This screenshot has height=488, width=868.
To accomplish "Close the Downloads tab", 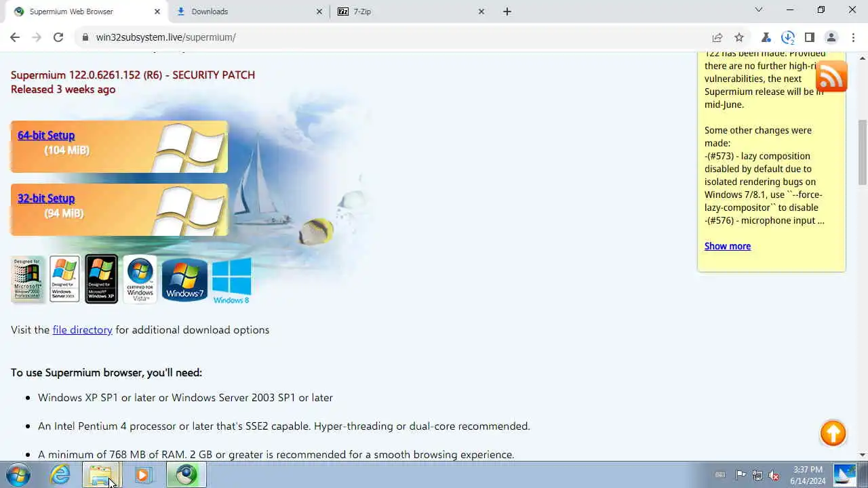I will point(319,12).
